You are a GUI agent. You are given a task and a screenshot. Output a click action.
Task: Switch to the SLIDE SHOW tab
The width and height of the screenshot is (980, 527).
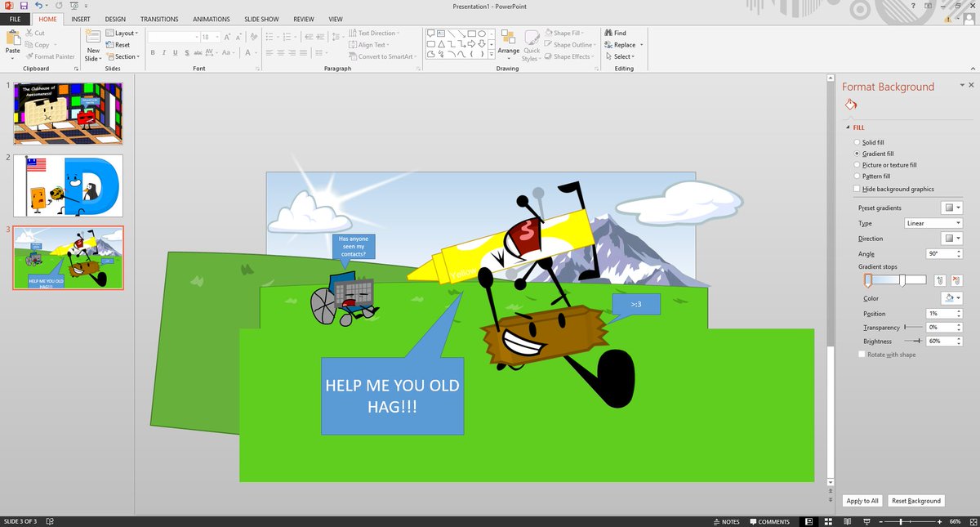click(x=263, y=19)
